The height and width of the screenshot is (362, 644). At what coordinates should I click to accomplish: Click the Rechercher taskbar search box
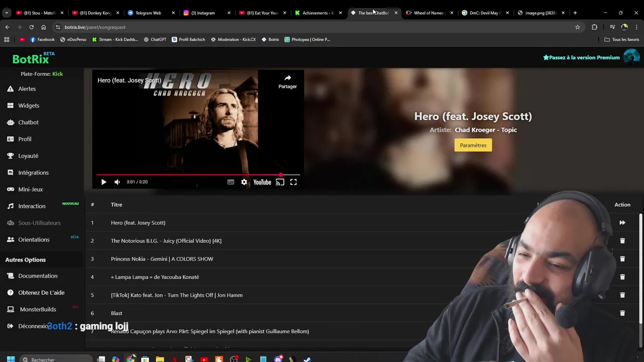click(x=56, y=359)
